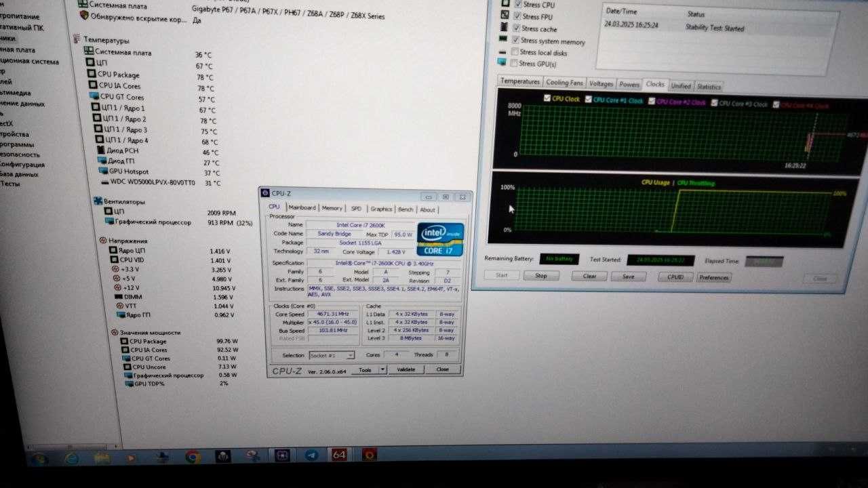868x488 pixels.
Task: Open Internet Explorer from the taskbar
Action: click(x=71, y=458)
